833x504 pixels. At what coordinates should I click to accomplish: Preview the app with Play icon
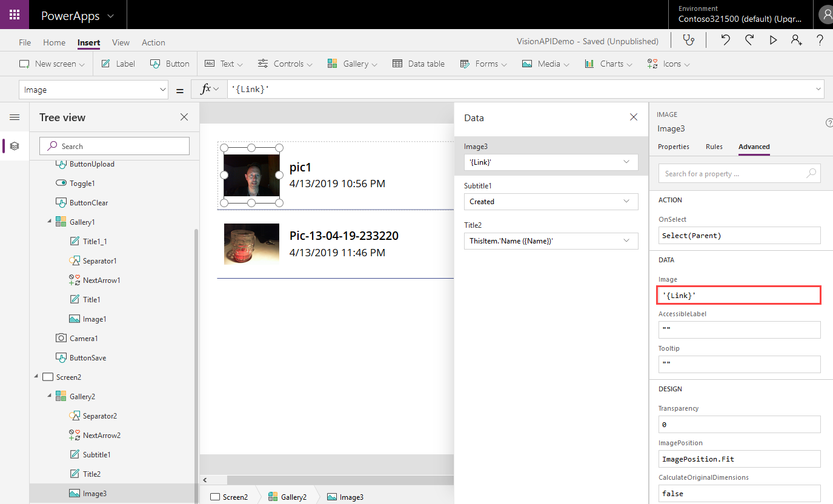(773, 41)
